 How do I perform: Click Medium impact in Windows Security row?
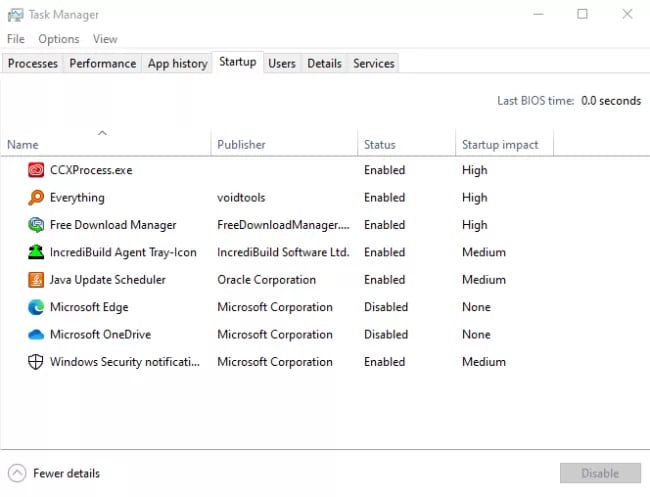tap(484, 361)
